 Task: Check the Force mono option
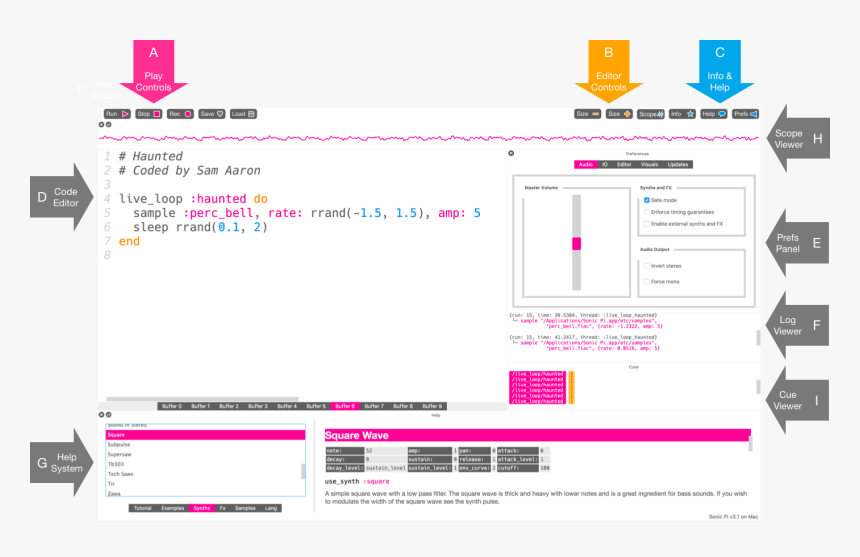tap(647, 281)
